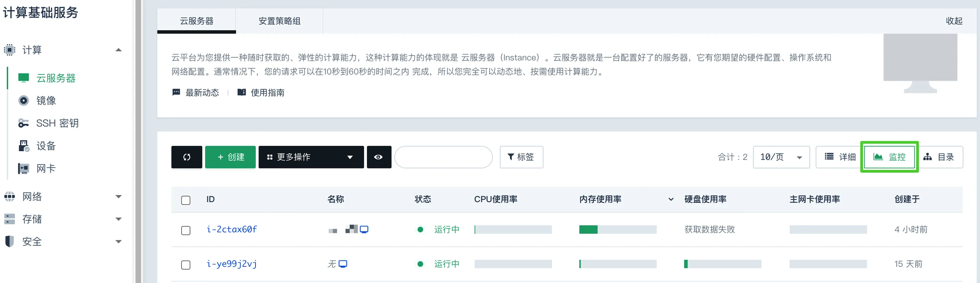Click the console icon for i-2ctax60f
Screen dimensions: 980x283
pos(364,229)
